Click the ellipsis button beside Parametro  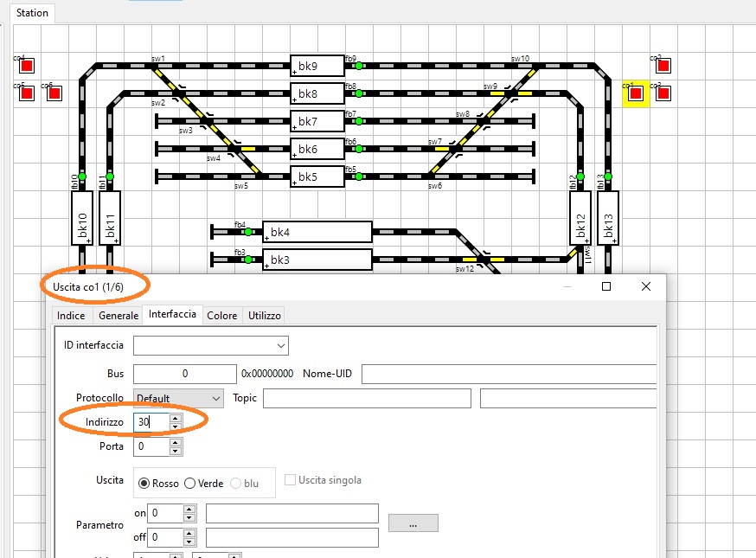pyautogui.click(x=413, y=523)
